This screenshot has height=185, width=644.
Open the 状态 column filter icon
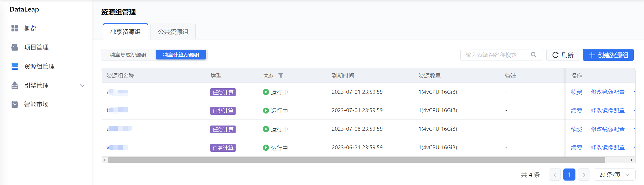click(x=281, y=75)
